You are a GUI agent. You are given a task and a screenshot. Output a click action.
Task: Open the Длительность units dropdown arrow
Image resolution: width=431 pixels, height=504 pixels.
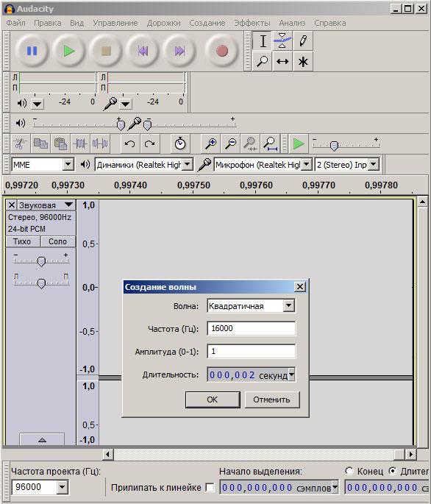click(291, 375)
